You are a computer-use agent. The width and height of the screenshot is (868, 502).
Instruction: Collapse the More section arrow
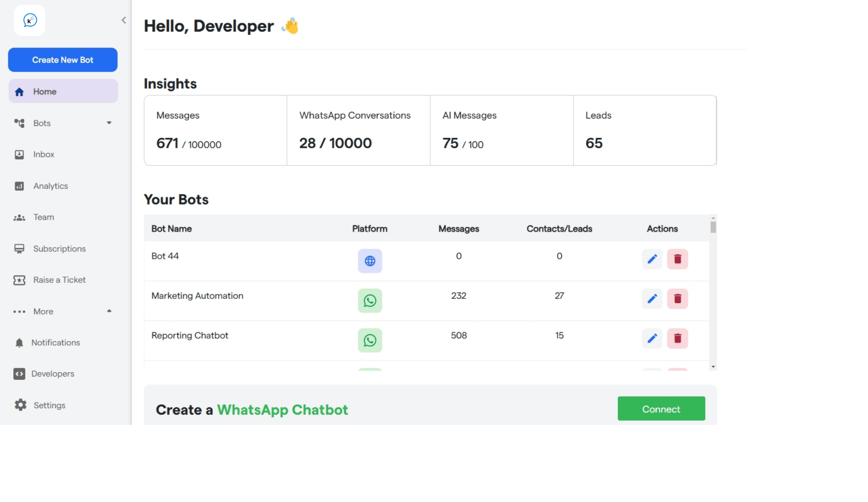pyautogui.click(x=109, y=311)
